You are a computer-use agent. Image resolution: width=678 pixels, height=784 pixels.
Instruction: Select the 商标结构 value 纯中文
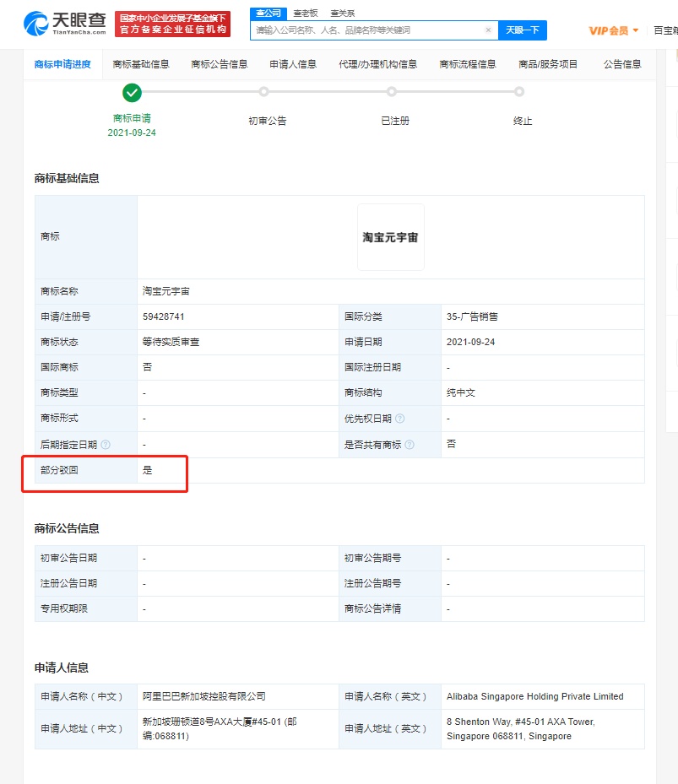[461, 393]
